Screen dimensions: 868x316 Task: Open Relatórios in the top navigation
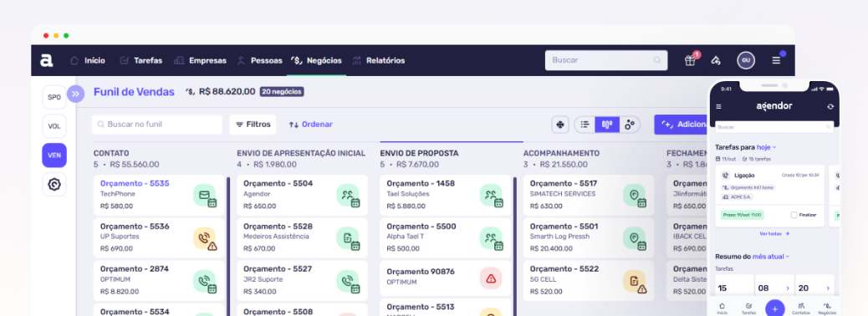pos(379,60)
